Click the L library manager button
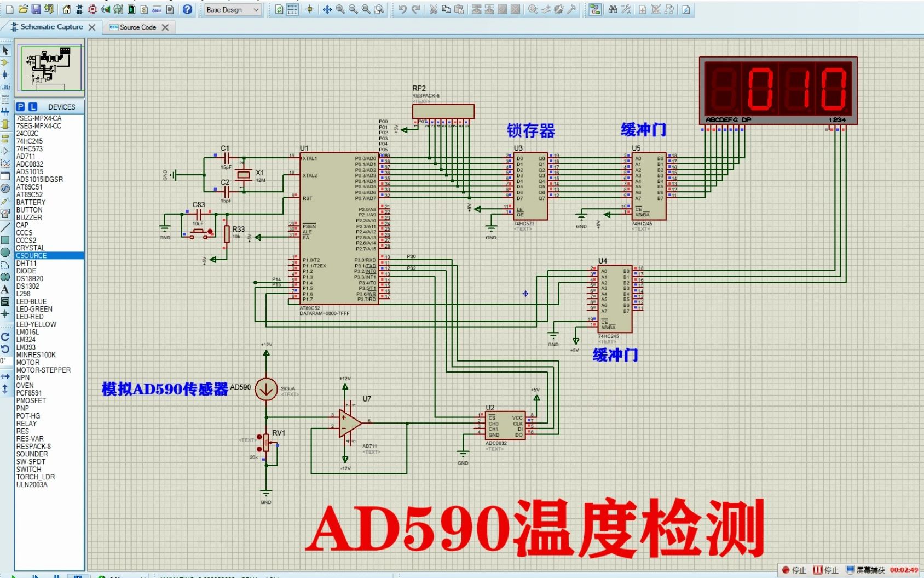The image size is (924, 578). [x=33, y=107]
